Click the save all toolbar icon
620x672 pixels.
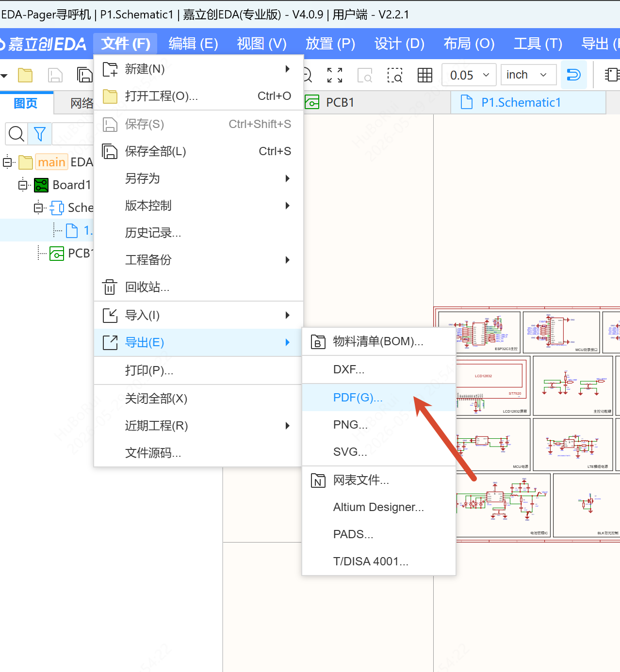85,75
